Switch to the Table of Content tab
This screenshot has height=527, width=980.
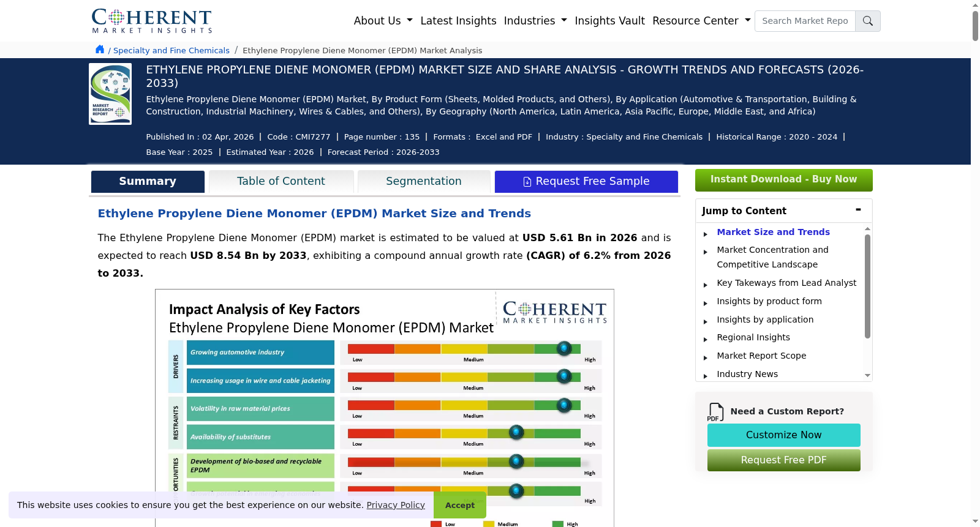pyautogui.click(x=281, y=181)
